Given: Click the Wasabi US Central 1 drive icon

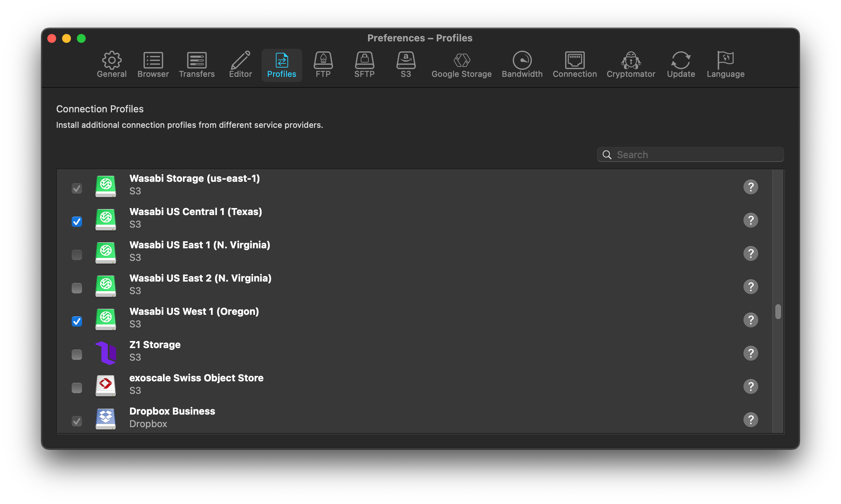Looking at the screenshot, I should tap(106, 219).
